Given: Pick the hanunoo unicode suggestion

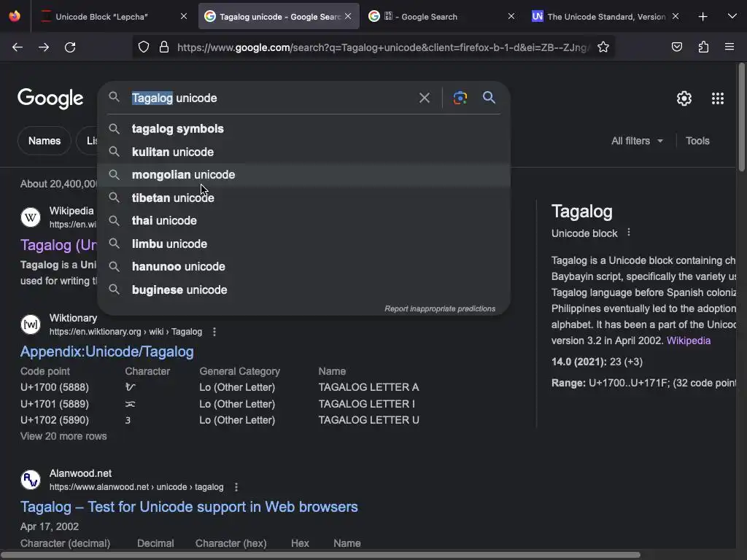Looking at the screenshot, I should [x=304, y=267].
